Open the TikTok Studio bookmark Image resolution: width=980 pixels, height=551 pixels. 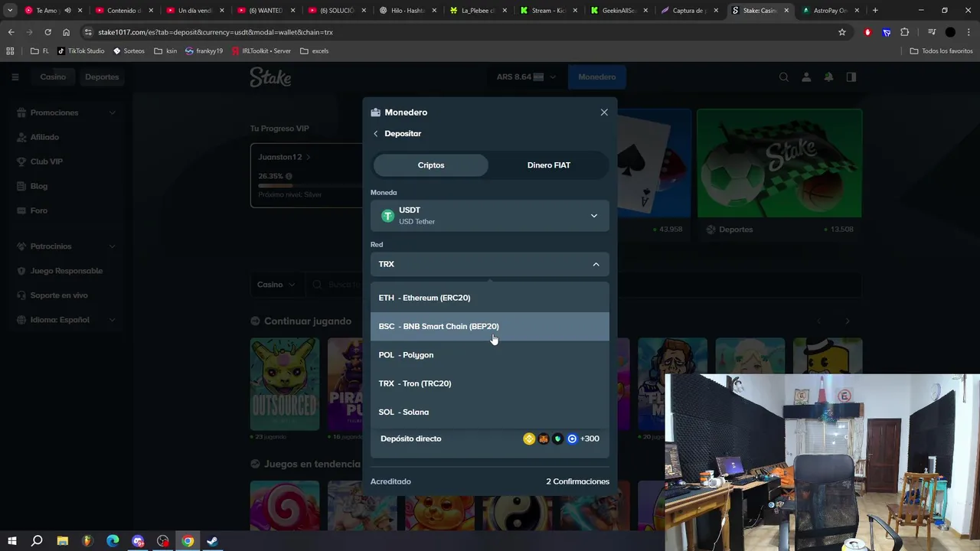[x=81, y=51]
